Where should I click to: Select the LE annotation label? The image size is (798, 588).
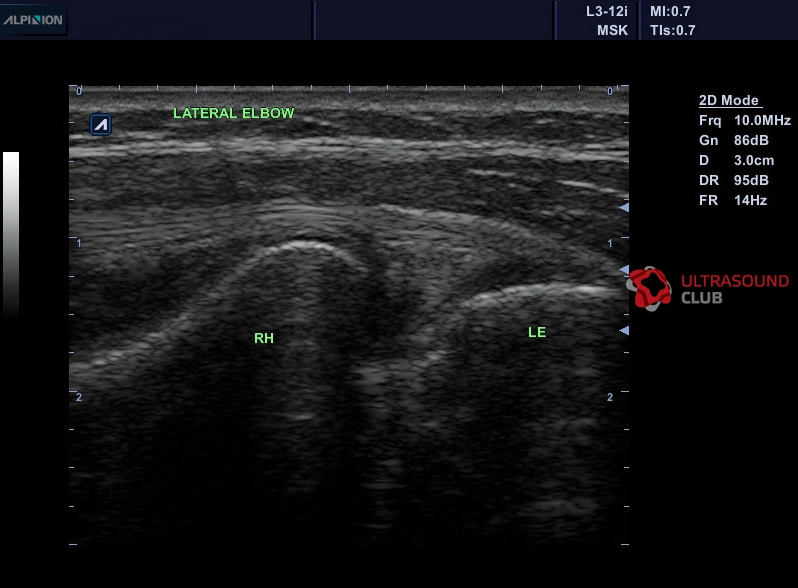coord(537,332)
